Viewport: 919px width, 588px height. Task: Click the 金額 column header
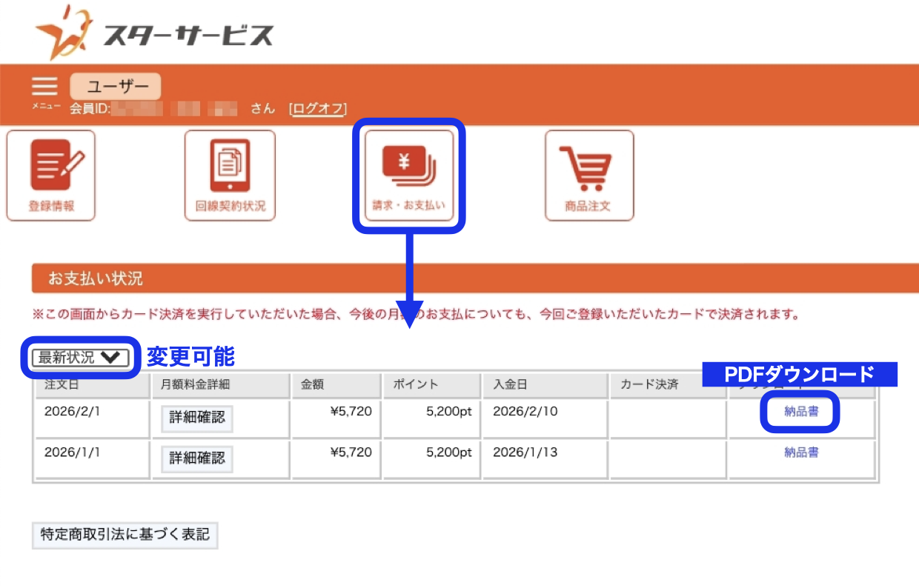coord(336,385)
